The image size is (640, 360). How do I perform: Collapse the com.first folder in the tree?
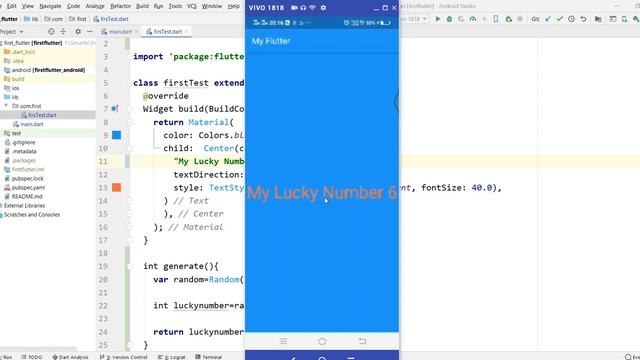6,106
